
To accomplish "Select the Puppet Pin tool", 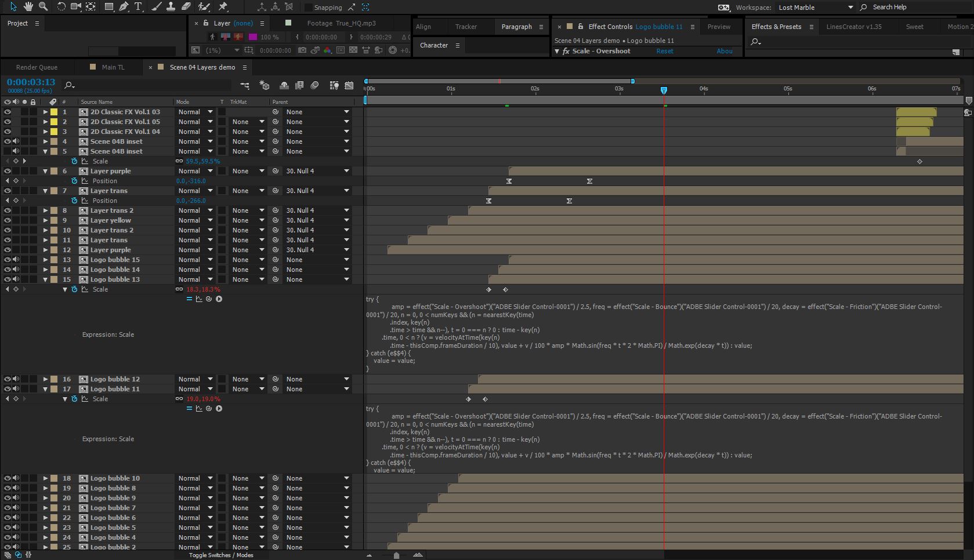I will pyautogui.click(x=223, y=7).
